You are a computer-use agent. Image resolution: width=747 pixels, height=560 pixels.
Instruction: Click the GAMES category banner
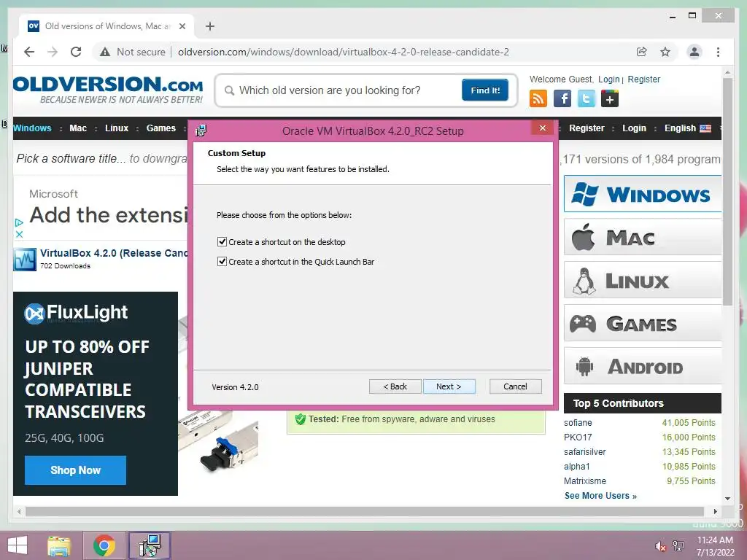[x=643, y=323]
